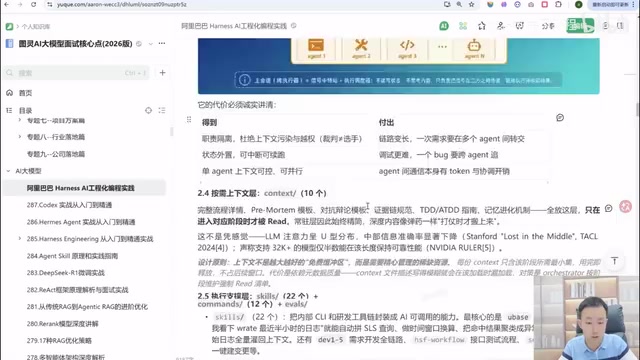Click the pink floating assistant icon
Viewport: 640px width, 360px height.
pyautogui.click(x=625, y=207)
